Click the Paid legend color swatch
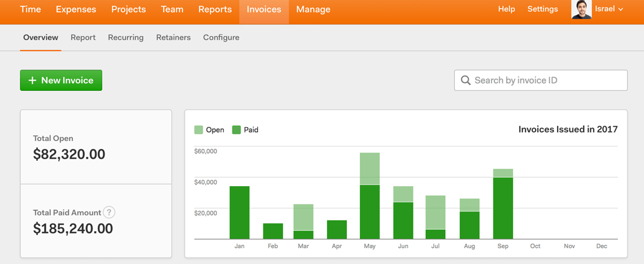Viewport: 644px width, 264px height. tap(237, 130)
